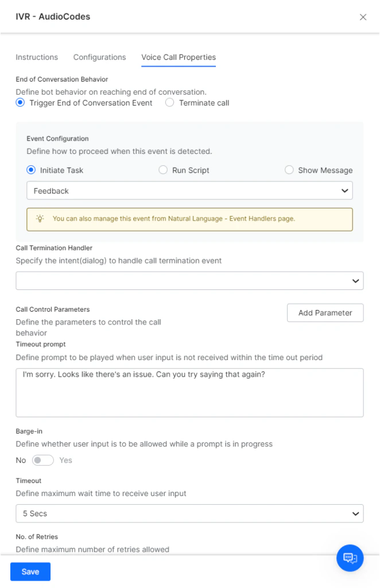This screenshot has height=588, width=380.
Task: Close the IVR - AudioCodes dialog
Action: point(363,17)
